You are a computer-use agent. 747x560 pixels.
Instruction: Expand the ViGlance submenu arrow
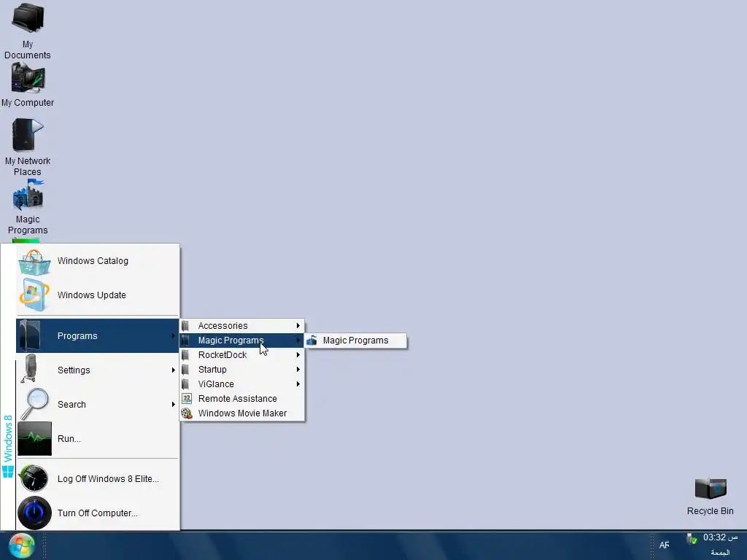coord(298,384)
